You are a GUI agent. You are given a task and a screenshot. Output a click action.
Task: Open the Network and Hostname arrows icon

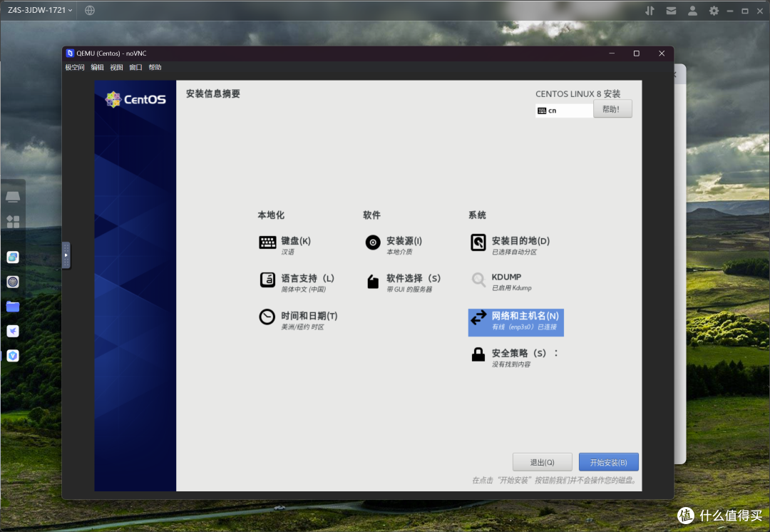click(x=479, y=318)
